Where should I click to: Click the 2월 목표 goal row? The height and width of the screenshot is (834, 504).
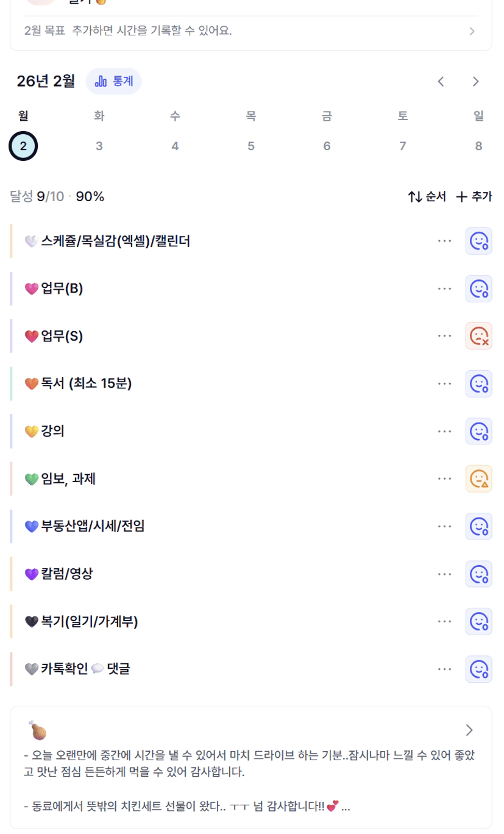pos(250,31)
